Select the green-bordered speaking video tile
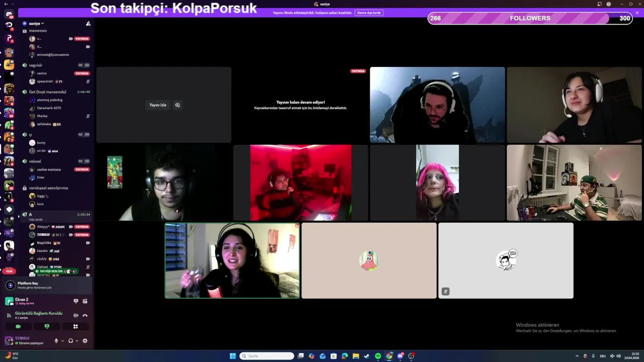 coord(232,260)
